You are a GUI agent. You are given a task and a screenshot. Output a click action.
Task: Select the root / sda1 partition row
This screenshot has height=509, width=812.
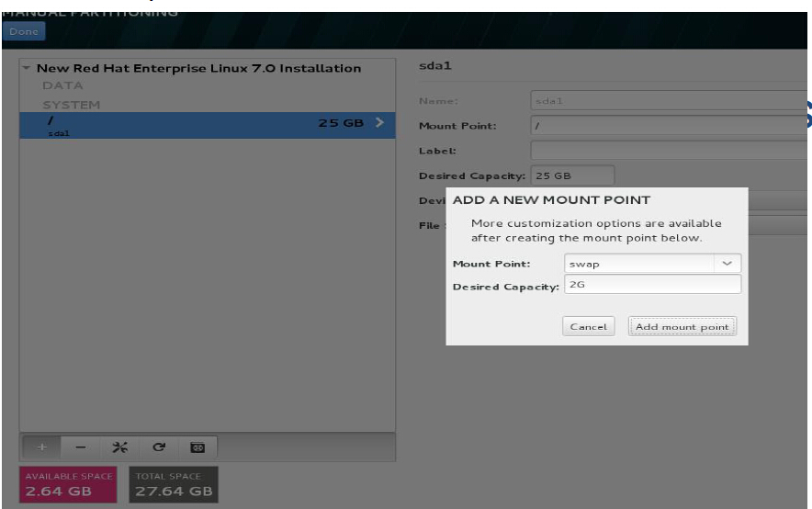(208, 125)
